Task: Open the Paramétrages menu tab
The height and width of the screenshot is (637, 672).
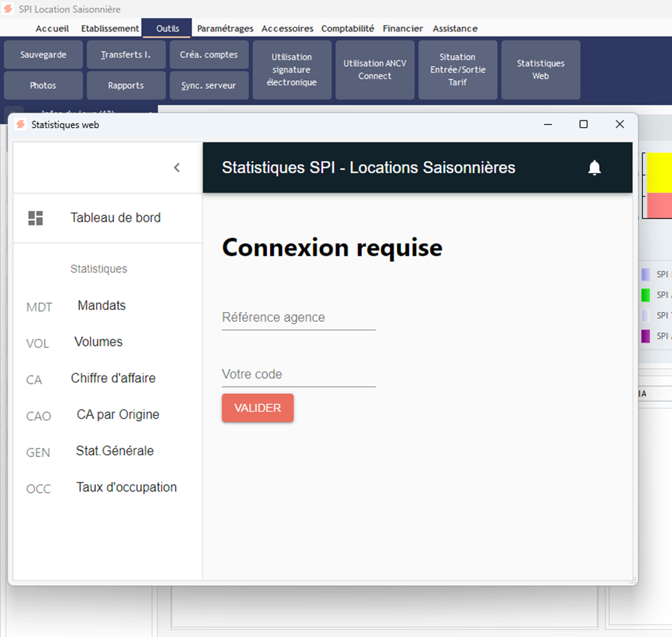Action: pos(225,29)
